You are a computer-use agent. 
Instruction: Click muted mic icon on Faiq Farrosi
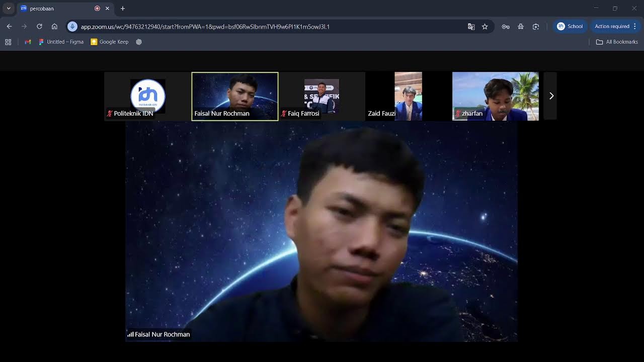283,114
